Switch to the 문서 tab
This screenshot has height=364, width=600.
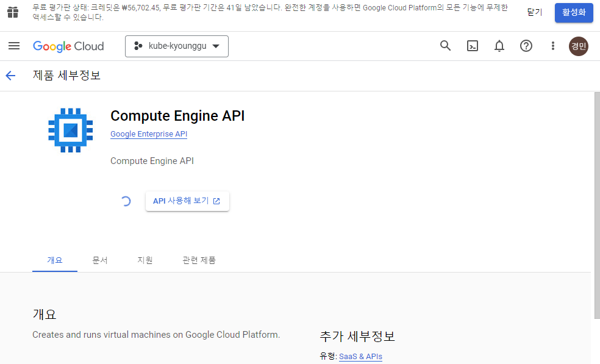100,260
